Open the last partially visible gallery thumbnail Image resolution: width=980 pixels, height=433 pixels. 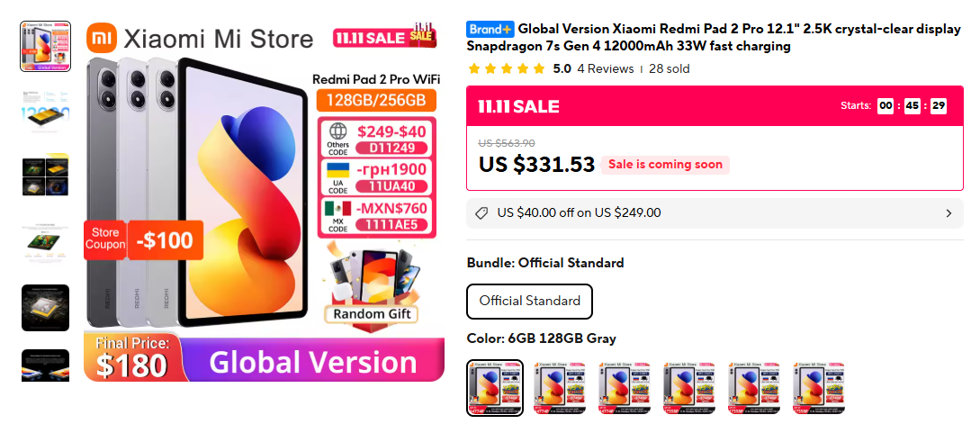(x=46, y=365)
